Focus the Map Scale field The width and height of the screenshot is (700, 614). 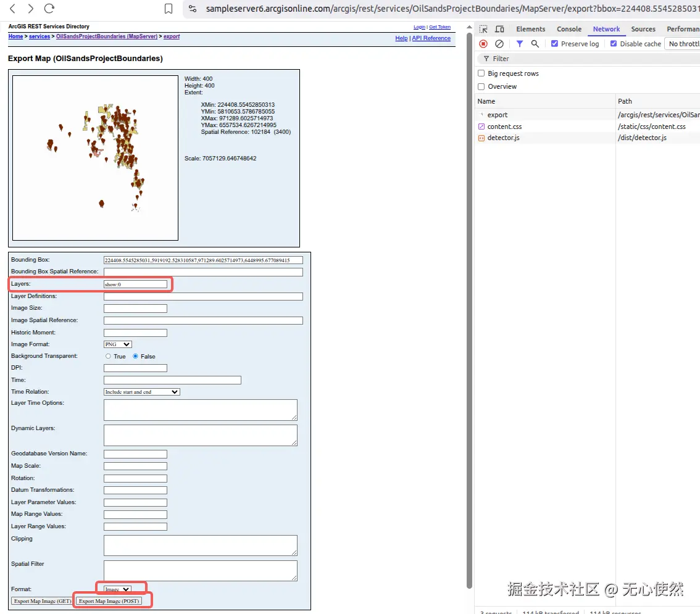135,467
